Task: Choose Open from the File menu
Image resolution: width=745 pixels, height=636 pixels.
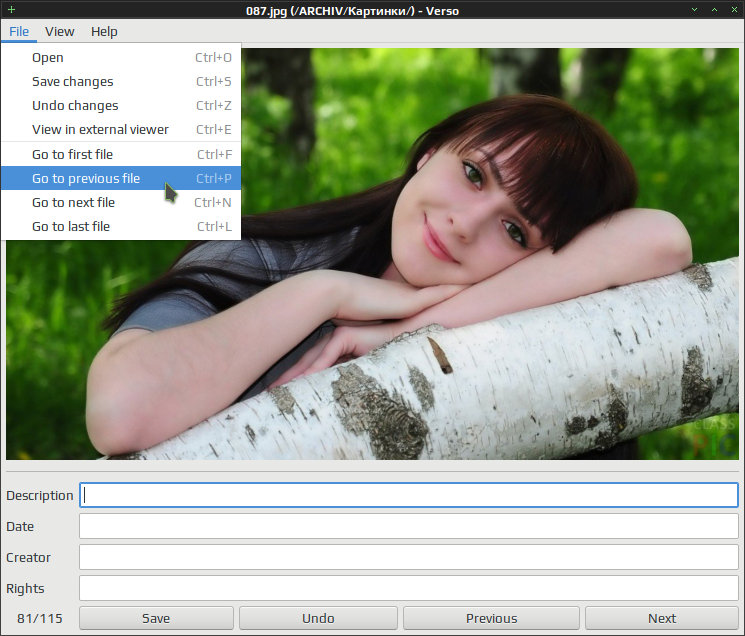Action: point(121,57)
